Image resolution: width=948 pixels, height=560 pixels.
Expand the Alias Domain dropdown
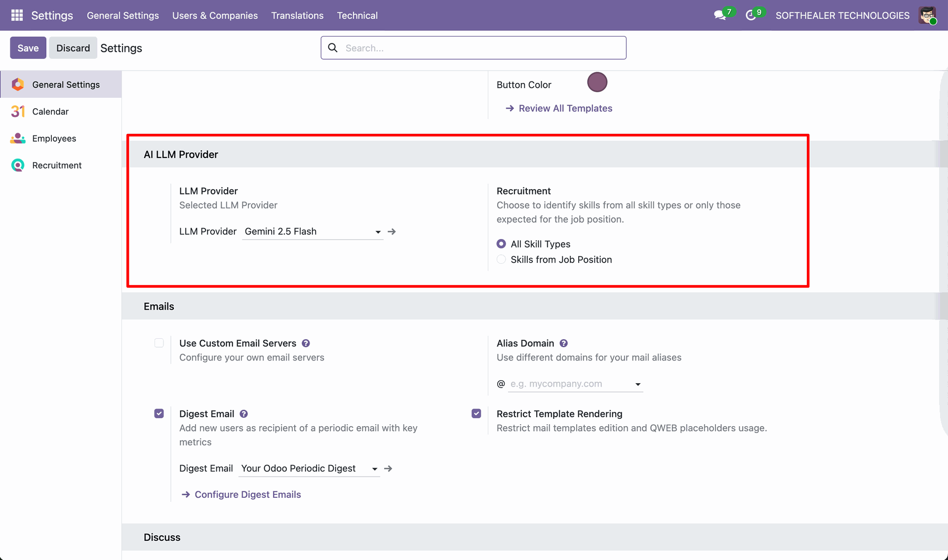(637, 384)
